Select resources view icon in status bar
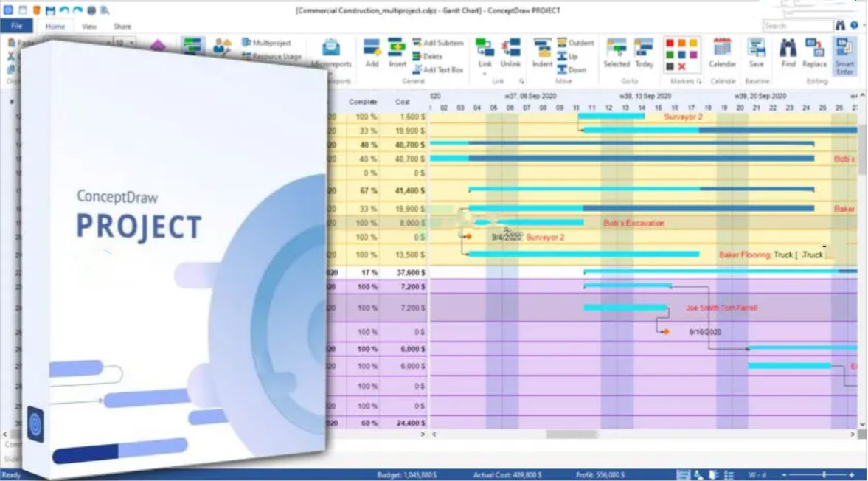Viewport: 868px width, 481px height. pyautogui.click(x=698, y=475)
